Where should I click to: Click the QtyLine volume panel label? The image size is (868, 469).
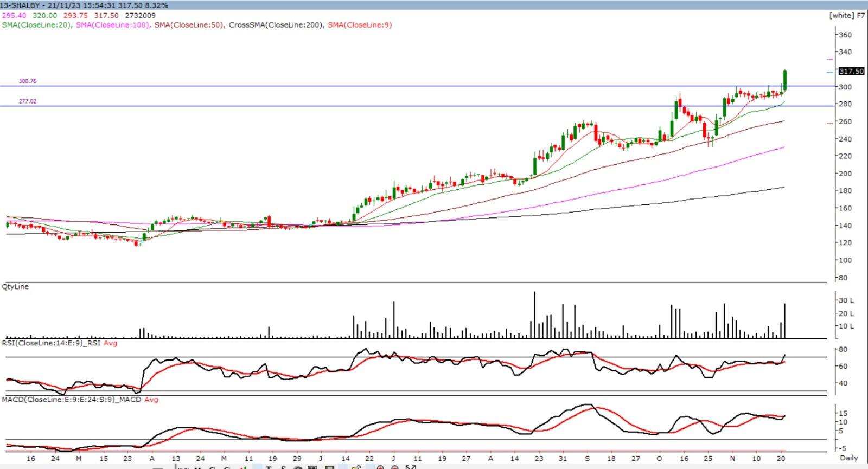click(x=15, y=286)
